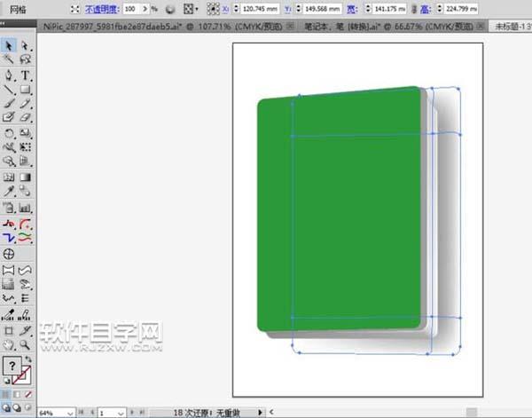The image size is (532, 418).
Task: Click the Fill color box with question mark
Action: [12, 366]
